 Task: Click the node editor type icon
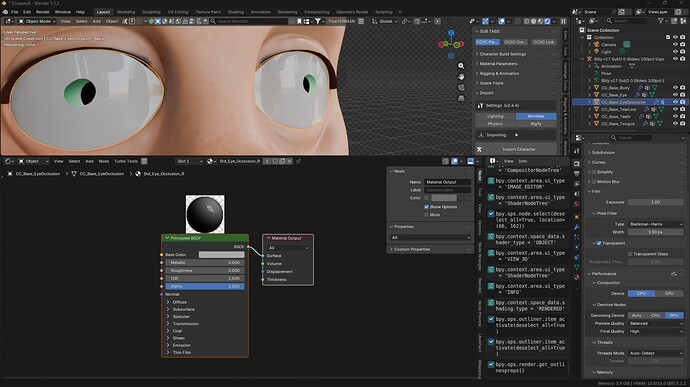pos(8,161)
